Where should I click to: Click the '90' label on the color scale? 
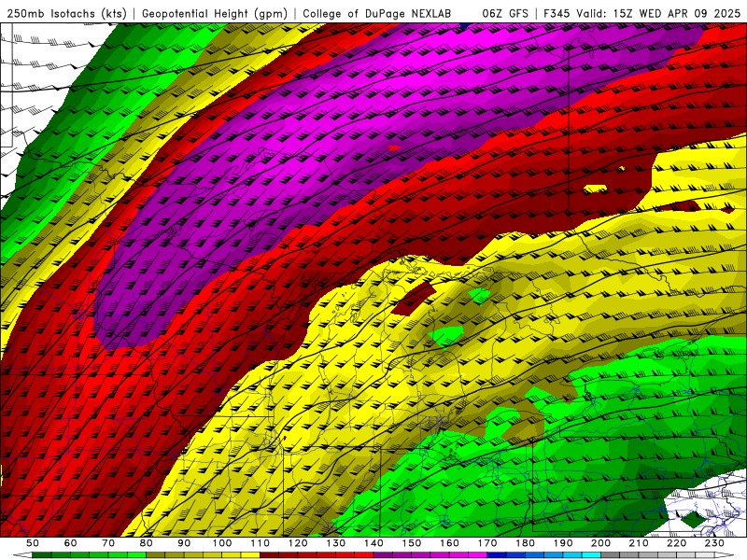(184, 543)
